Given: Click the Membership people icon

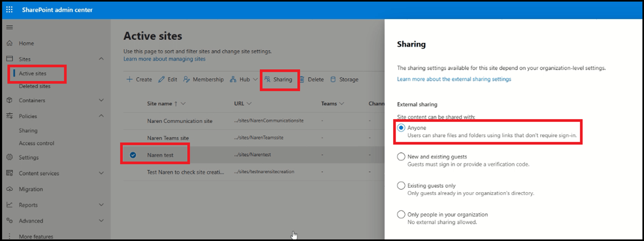Looking at the screenshot, I should [186, 79].
